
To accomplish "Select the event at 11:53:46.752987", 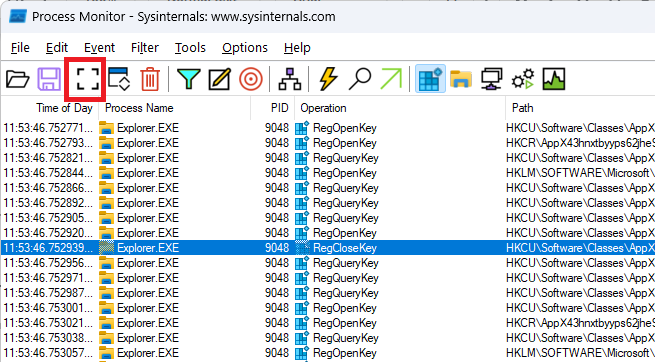I will click(328, 293).
